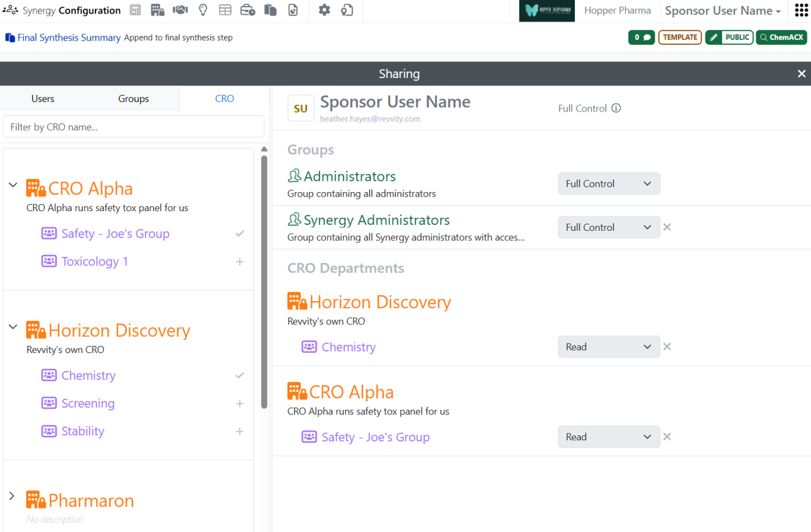Open Final Synthesis Summary link
The width and height of the screenshot is (811, 532).
(69, 38)
